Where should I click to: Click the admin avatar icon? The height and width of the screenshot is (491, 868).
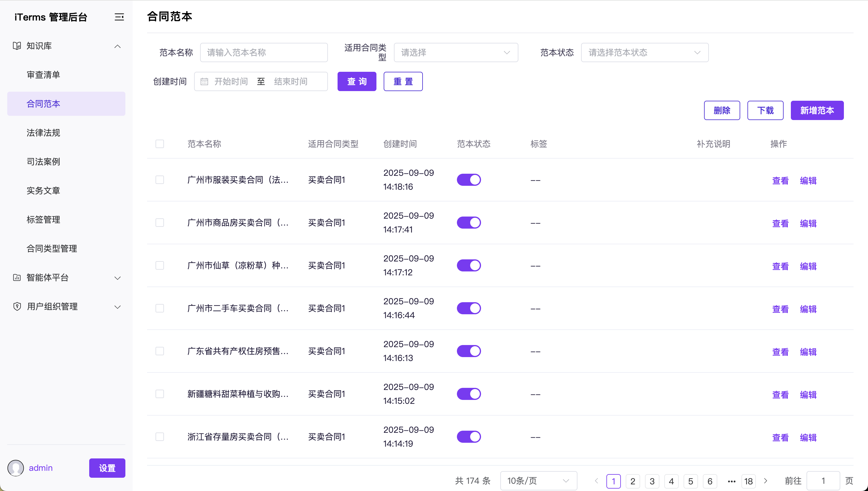(x=15, y=468)
